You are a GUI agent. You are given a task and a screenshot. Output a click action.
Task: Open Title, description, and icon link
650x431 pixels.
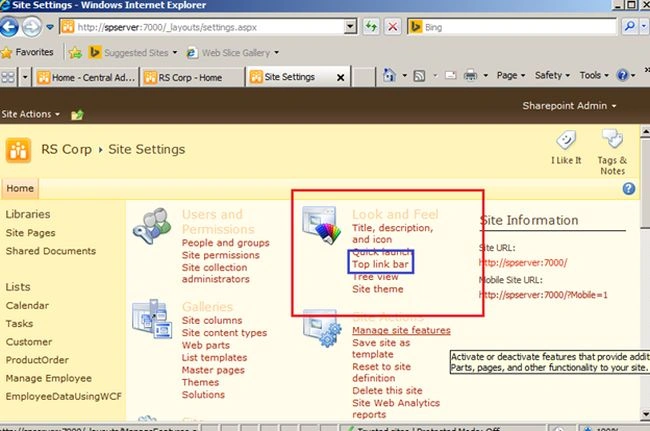[392, 234]
